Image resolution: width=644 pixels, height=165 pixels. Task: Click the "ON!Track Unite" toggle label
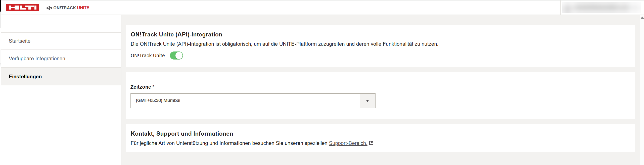coord(148,56)
